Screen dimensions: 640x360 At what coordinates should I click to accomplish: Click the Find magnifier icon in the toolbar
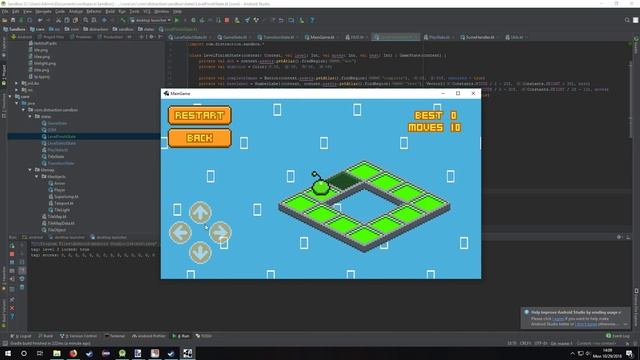pyautogui.click(x=85, y=20)
